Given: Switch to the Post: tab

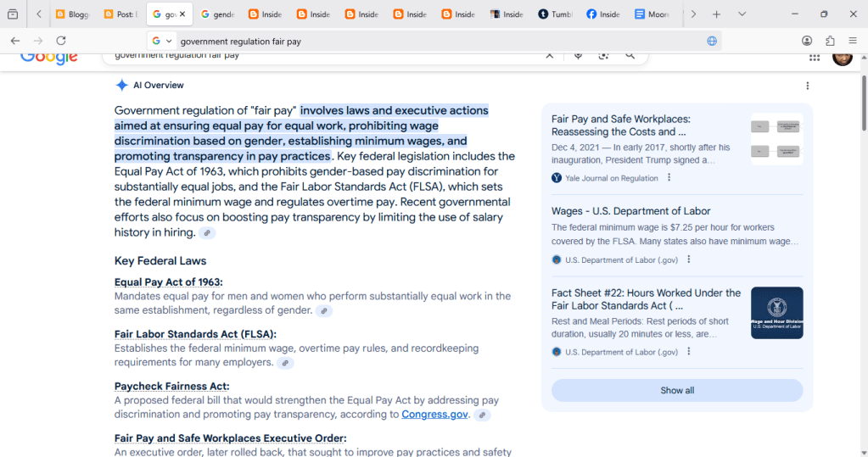Looking at the screenshot, I should coord(121,14).
